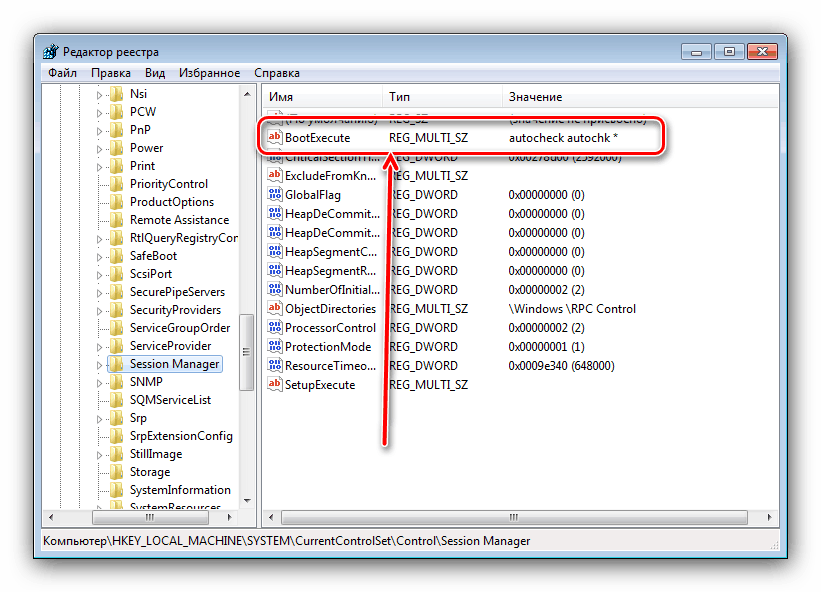Select the SrpExtensionConfig key
Viewport: 821px width, 592px height.
tap(181, 436)
